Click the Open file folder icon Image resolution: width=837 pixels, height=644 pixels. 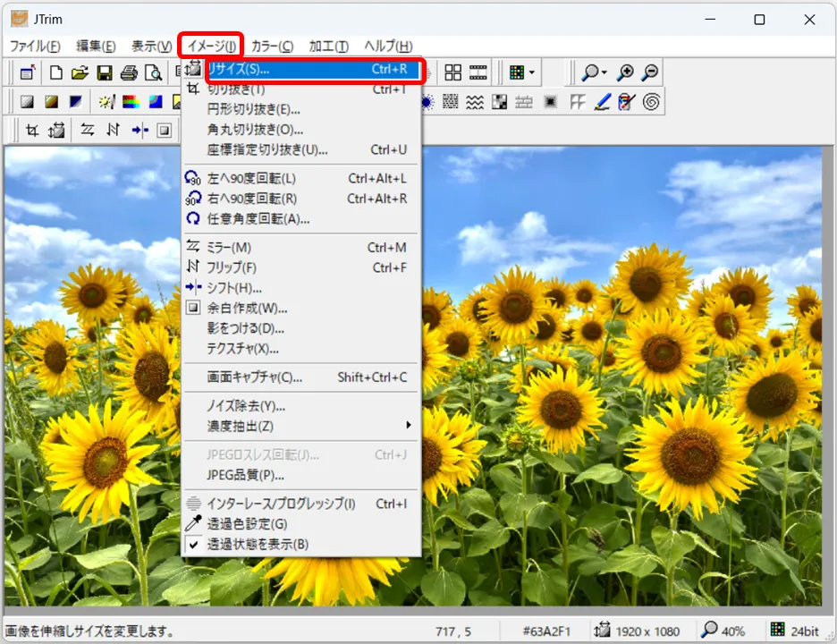pyautogui.click(x=80, y=73)
